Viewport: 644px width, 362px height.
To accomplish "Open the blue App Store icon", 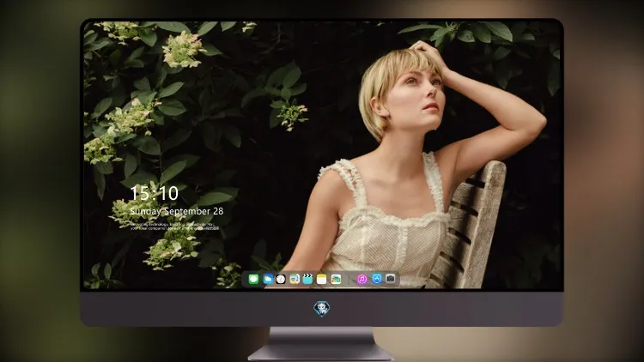I will (377, 279).
